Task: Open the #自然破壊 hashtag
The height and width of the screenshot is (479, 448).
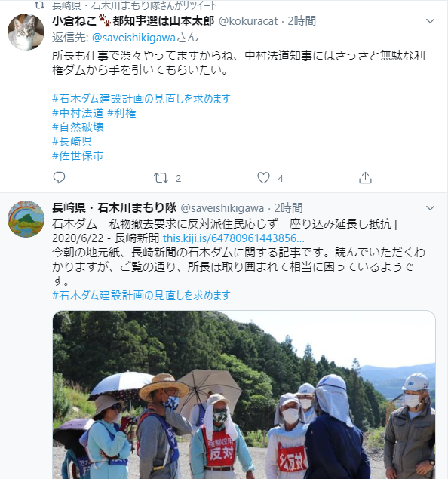Action: coord(78,127)
